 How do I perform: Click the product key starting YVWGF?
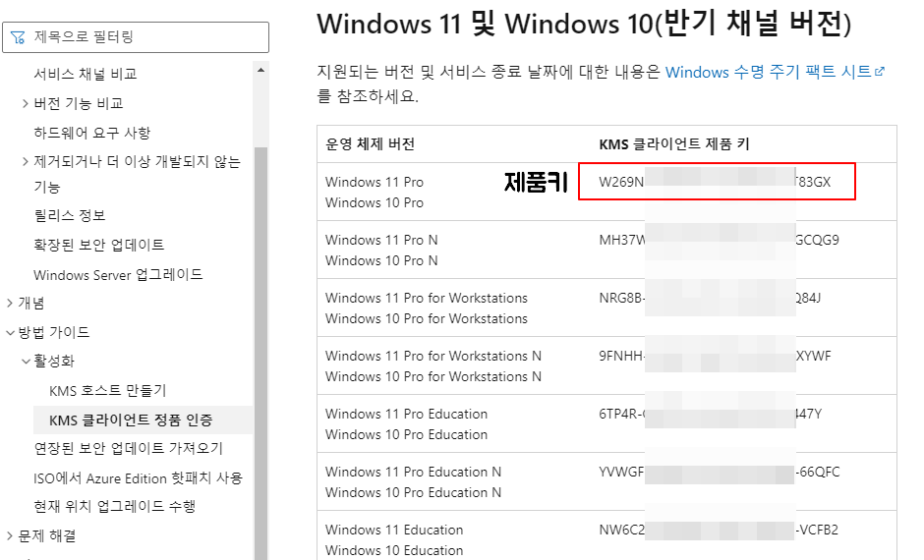click(720, 473)
